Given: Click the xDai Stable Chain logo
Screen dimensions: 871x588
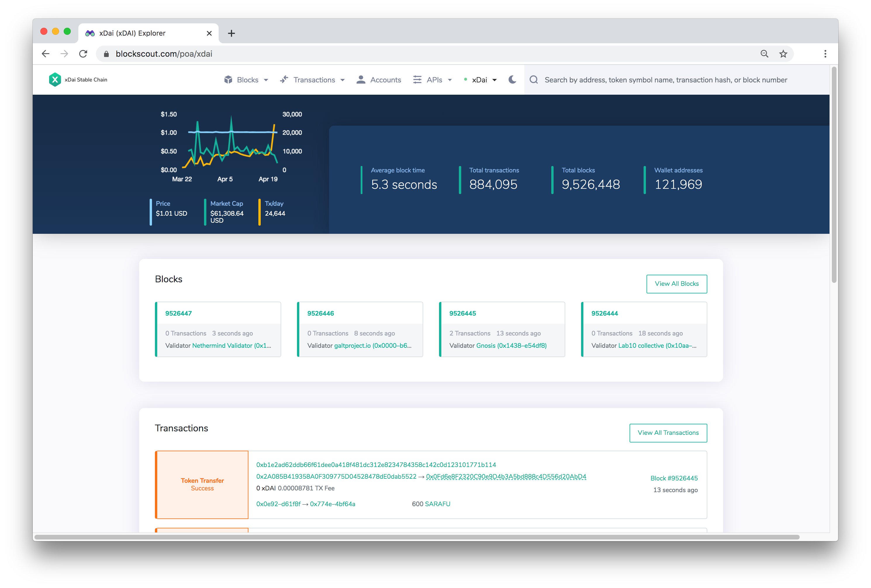Looking at the screenshot, I should point(55,79).
